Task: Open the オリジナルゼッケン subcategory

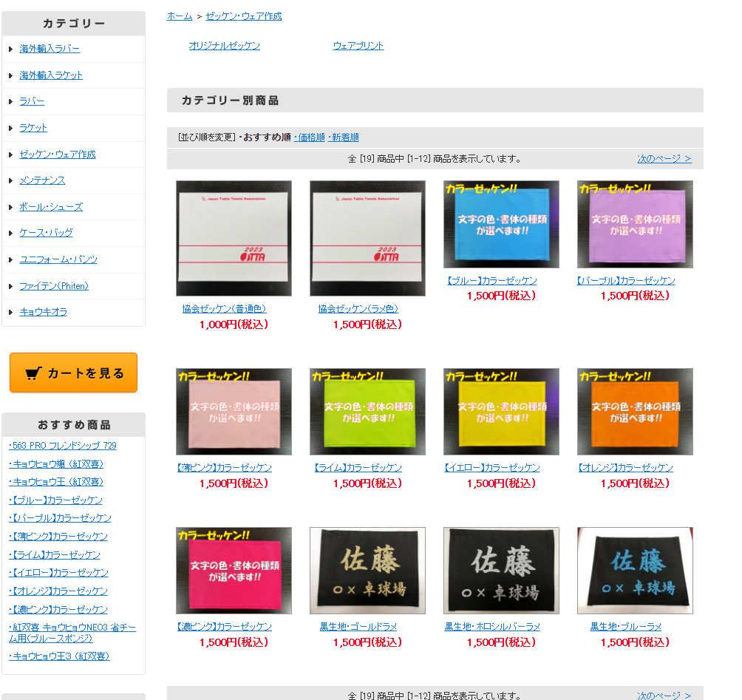Action: (224, 46)
